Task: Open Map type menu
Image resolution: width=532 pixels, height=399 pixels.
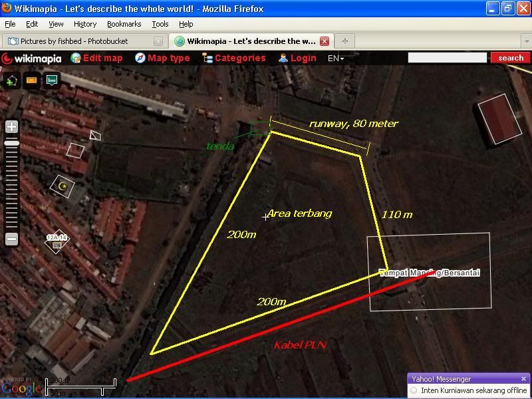Action: click(169, 58)
